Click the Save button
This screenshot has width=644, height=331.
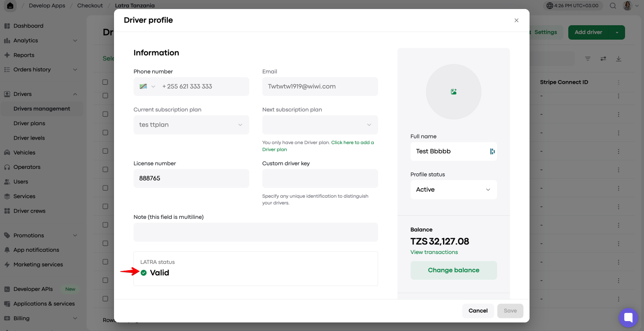510,311
